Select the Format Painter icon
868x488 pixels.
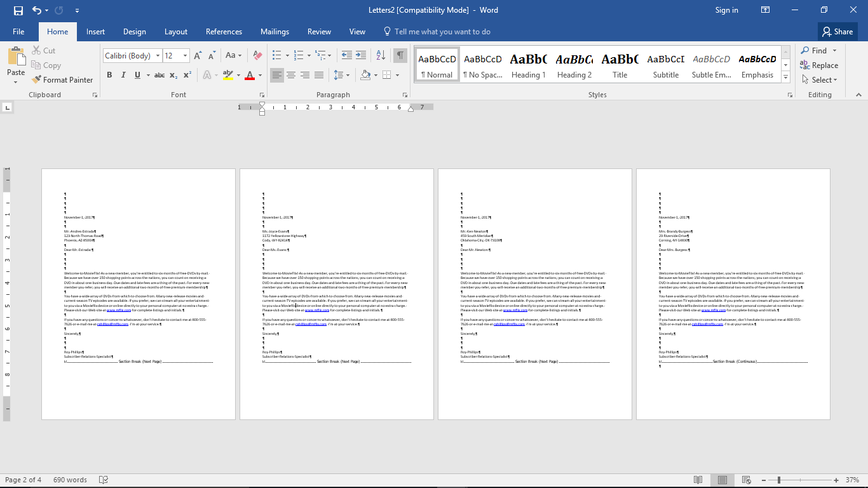click(x=62, y=79)
